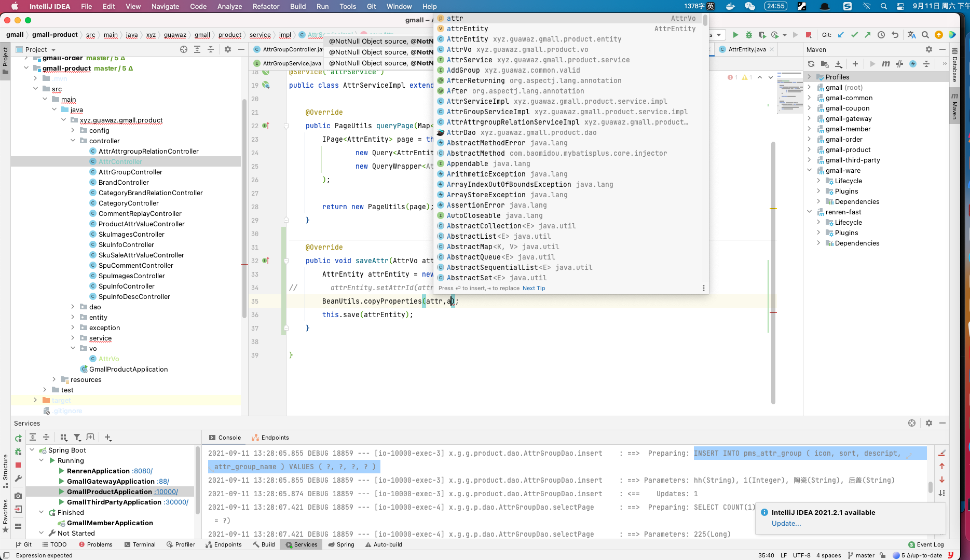Expand the dao folder
This screenshot has width=970, height=560.
73,307
